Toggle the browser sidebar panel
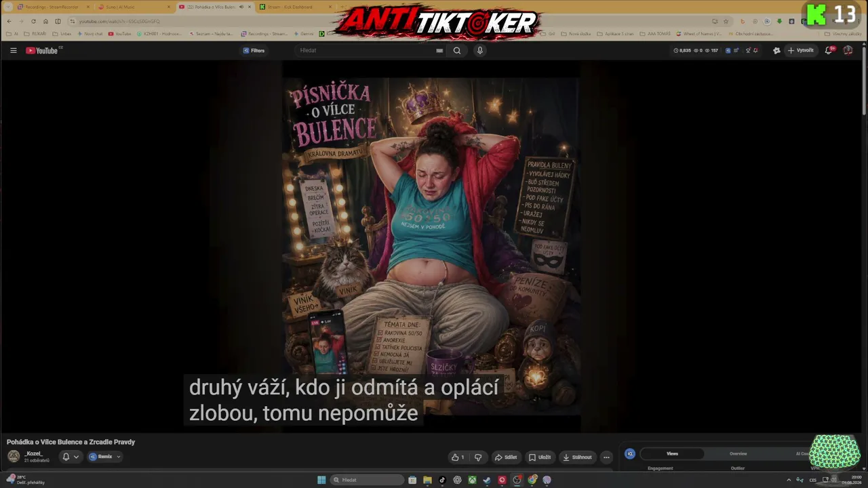Viewport: 868px width, 488px height. (58, 21)
